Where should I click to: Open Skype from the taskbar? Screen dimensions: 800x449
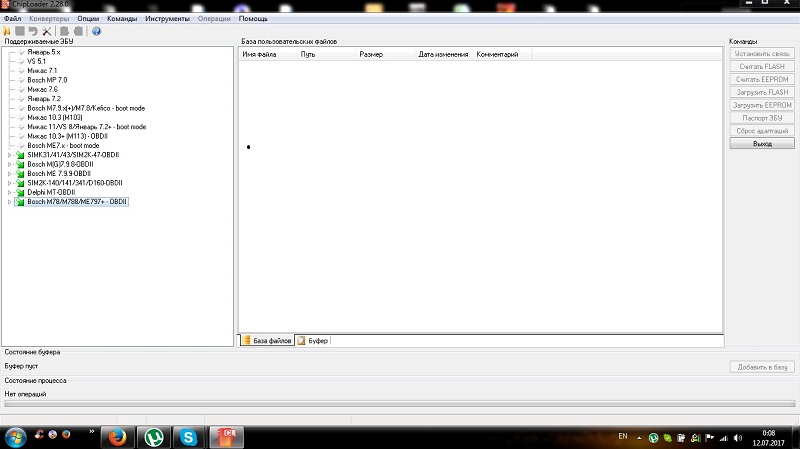click(187, 436)
